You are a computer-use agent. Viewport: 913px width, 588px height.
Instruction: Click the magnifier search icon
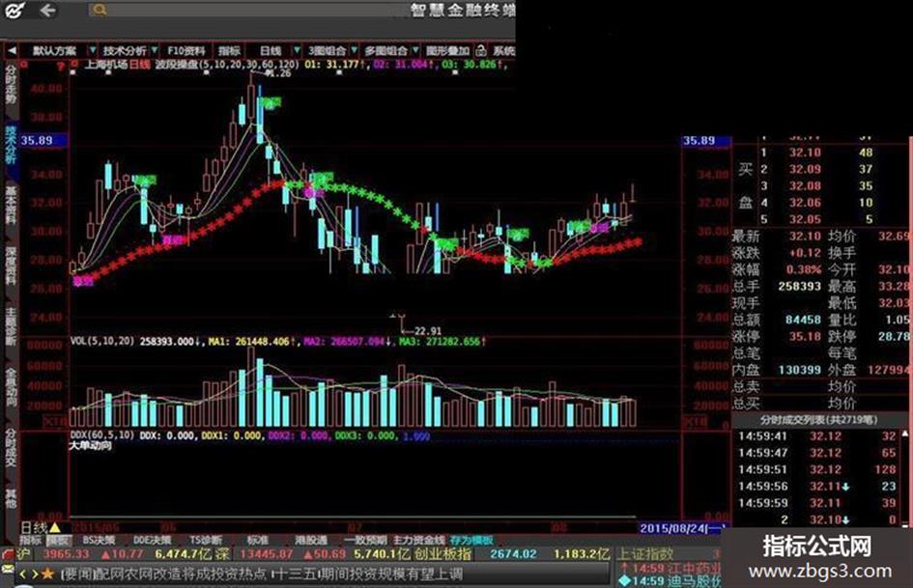[x=100, y=10]
